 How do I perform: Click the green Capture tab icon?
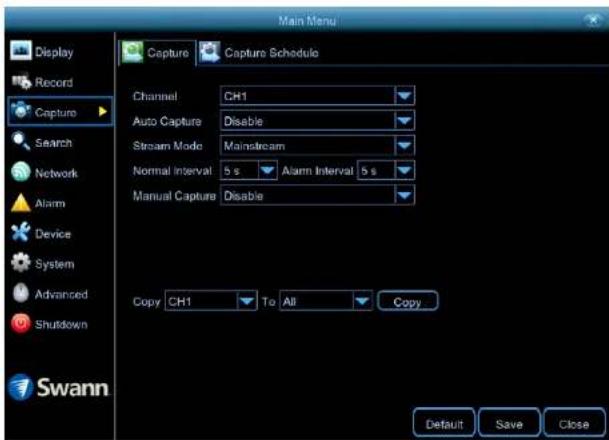pos(133,52)
